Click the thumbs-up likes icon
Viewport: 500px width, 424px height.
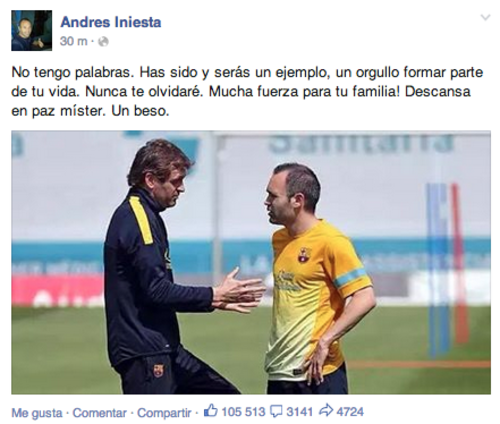pos(210,411)
